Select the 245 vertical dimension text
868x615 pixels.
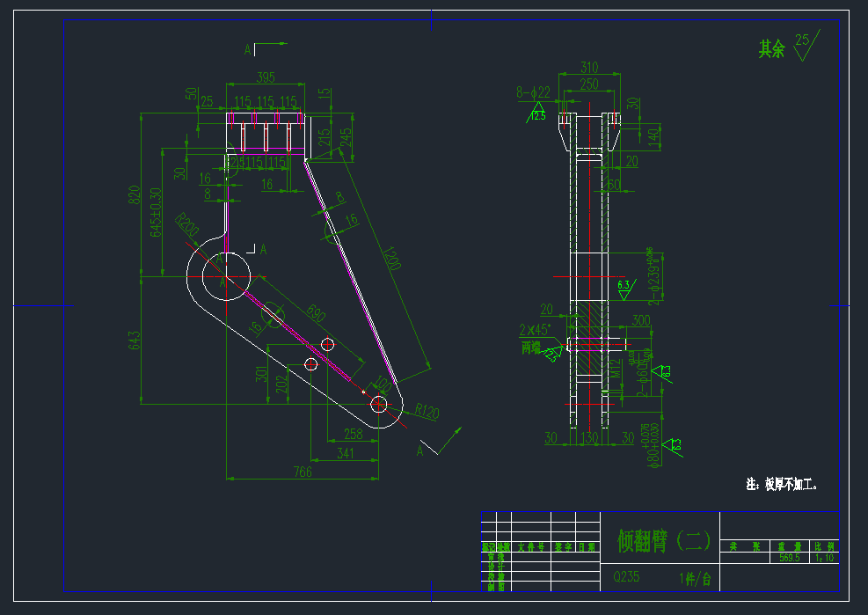tap(346, 137)
